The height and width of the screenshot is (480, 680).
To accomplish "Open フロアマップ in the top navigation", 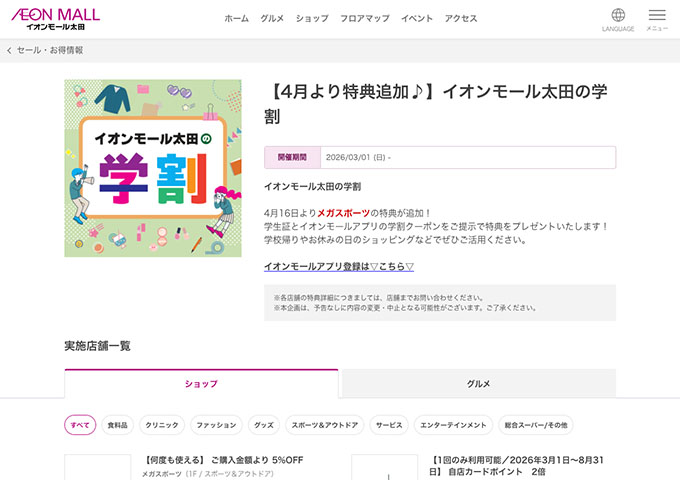I will pos(365,19).
